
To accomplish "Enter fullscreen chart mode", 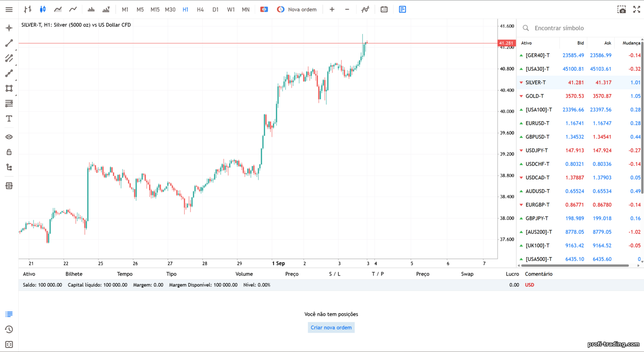I will [x=637, y=9].
